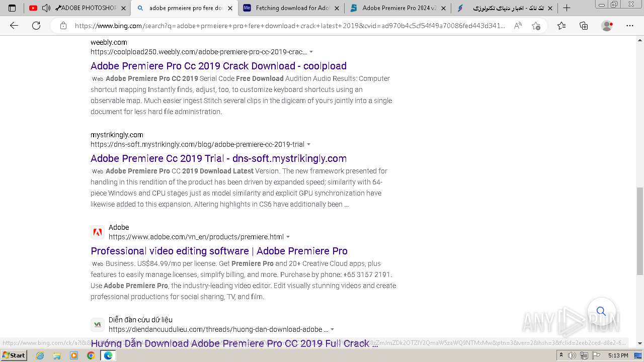This screenshot has width=644, height=362.
Task: Close the Bing search tab
Action: [230, 8]
